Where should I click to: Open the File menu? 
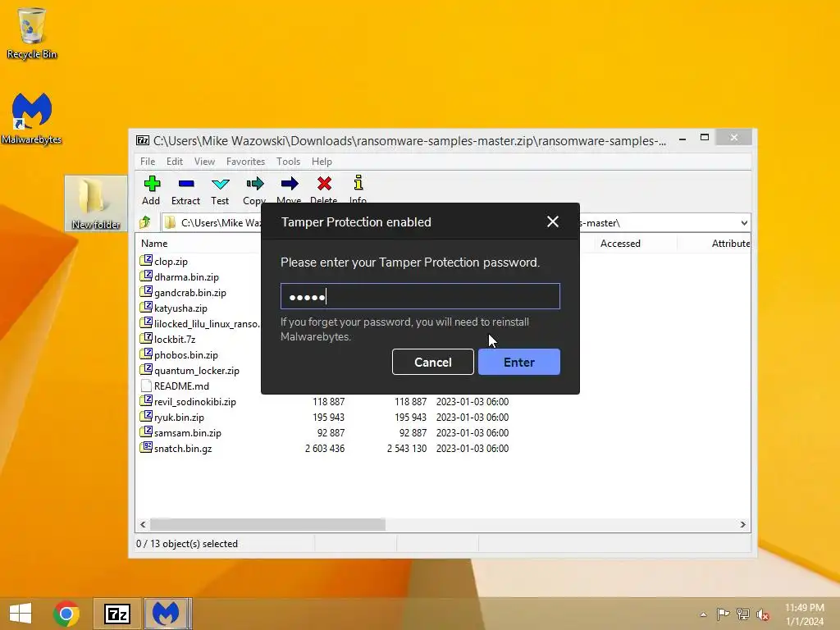pyautogui.click(x=148, y=162)
